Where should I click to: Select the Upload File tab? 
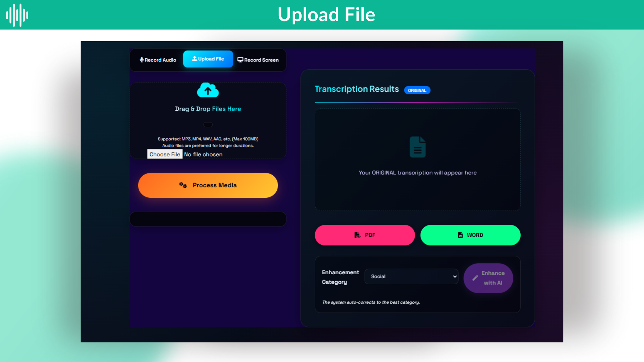208,59
